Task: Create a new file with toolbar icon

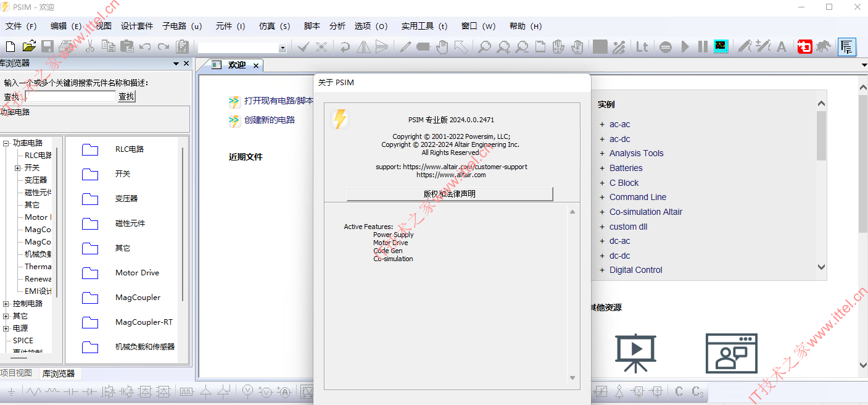Action: point(10,47)
